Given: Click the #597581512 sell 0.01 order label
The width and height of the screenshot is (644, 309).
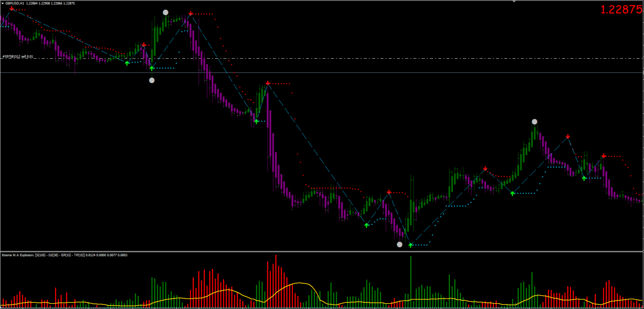Looking at the screenshot, I should pos(17,56).
